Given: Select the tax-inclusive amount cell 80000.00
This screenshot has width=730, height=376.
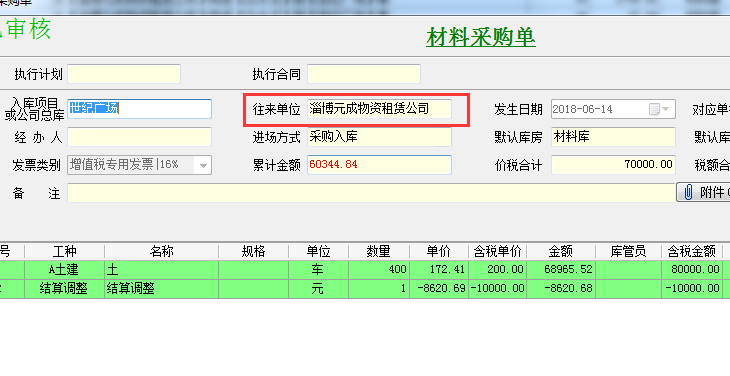Looking at the screenshot, I should 691,269.
